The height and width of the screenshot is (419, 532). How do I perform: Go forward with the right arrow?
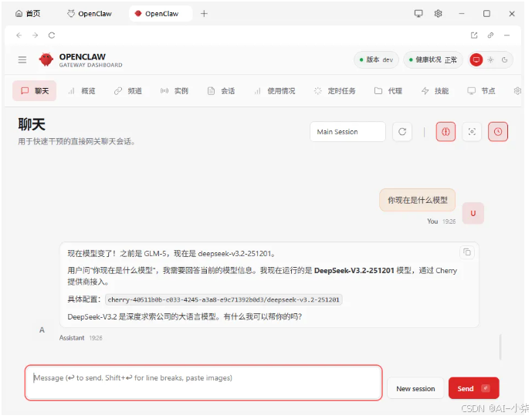coord(36,35)
